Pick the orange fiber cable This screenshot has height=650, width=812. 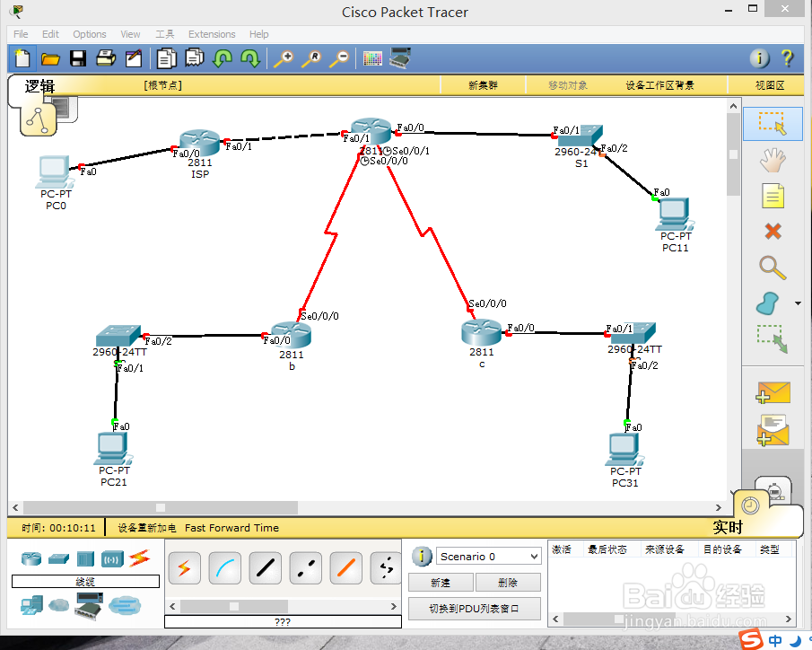[x=346, y=568]
